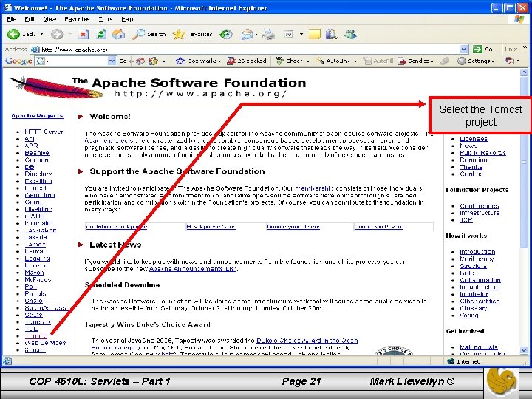532x399 pixels.
Task: Edit the page with the Word document icon
Action: 289,34
